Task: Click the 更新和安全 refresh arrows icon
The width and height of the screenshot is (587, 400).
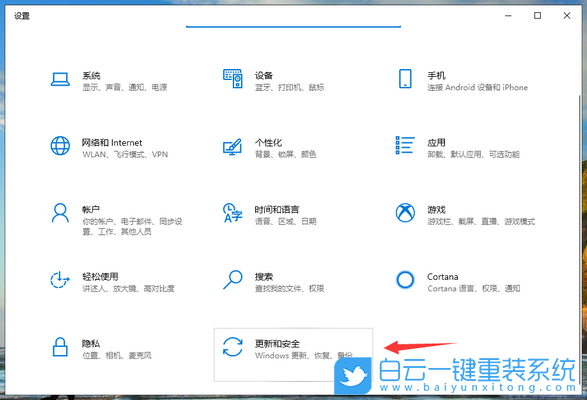Action: tap(232, 347)
